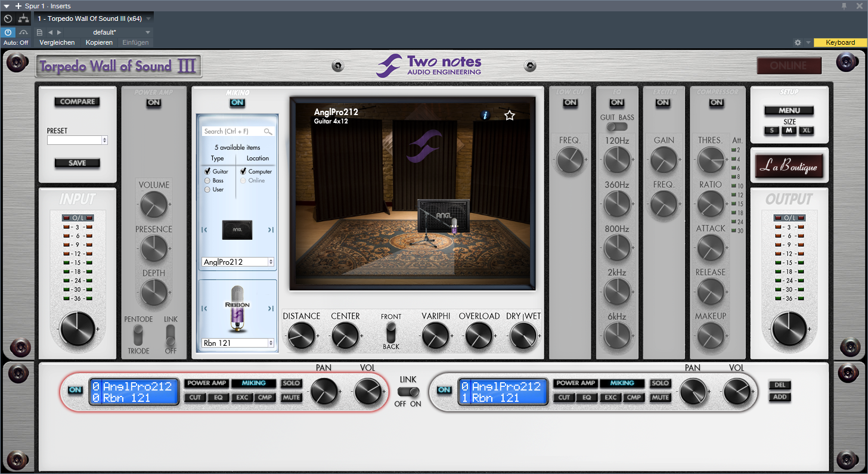This screenshot has height=474, width=868.
Task: Click Kopieren in the host toolbar
Action: pos(99,42)
